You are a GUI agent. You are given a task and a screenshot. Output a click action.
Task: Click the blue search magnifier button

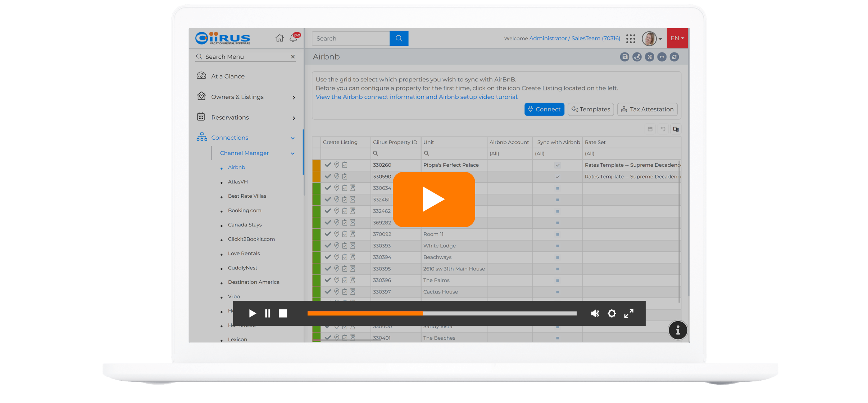(x=399, y=39)
